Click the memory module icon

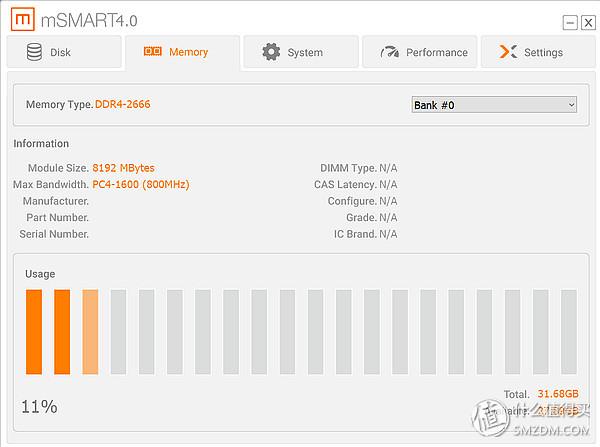(153, 51)
